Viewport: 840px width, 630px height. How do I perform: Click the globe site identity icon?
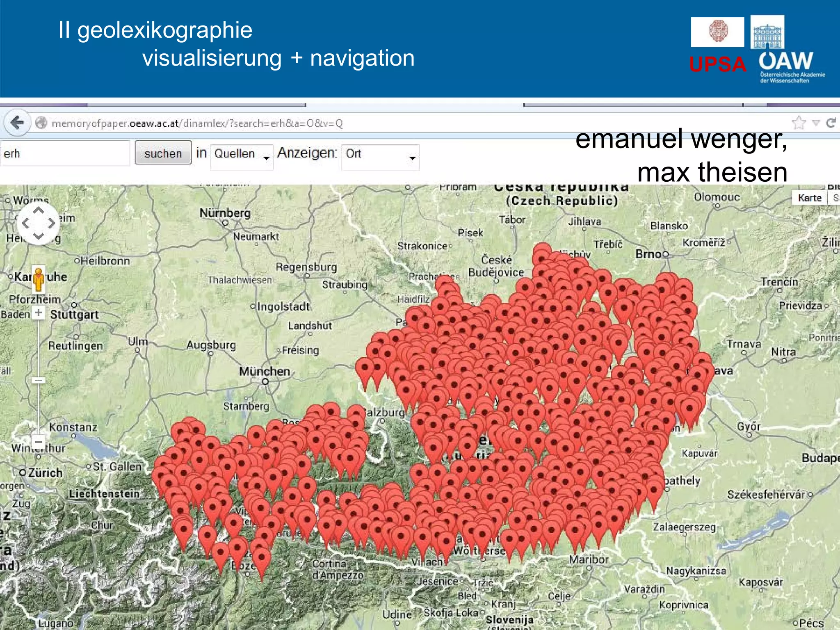click(41, 123)
